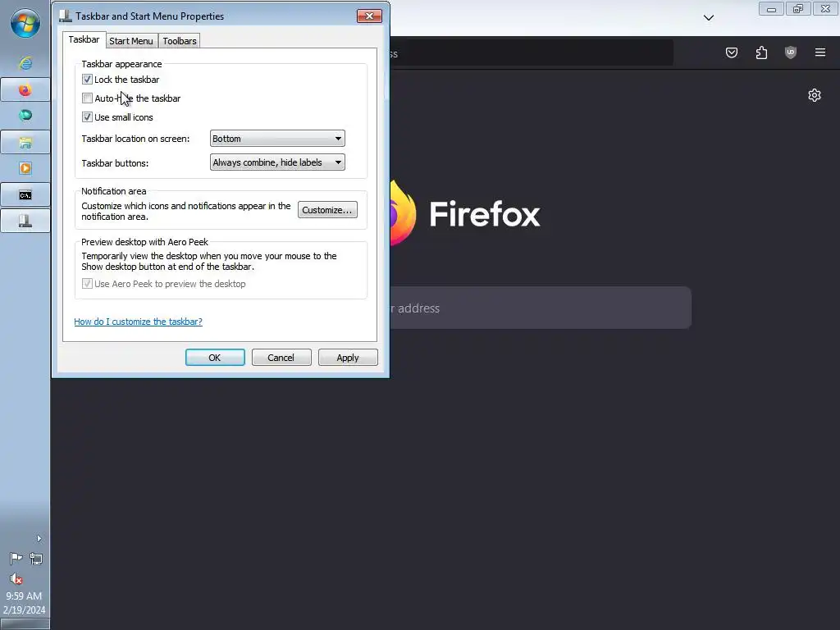The height and width of the screenshot is (630, 840).
Task: Launch Windows Media Player taskbar icon
Action: pyautogui.click(x=25, y=168)
